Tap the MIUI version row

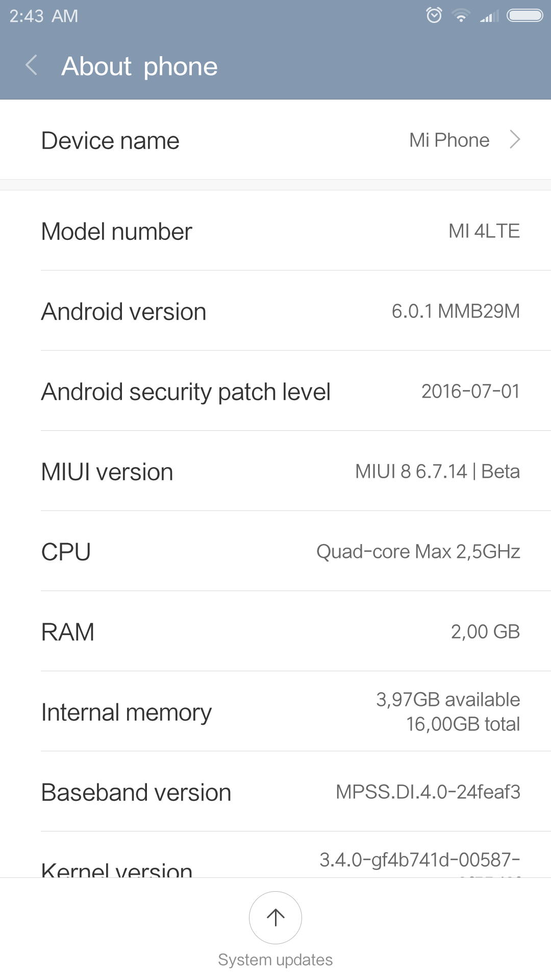275,472
